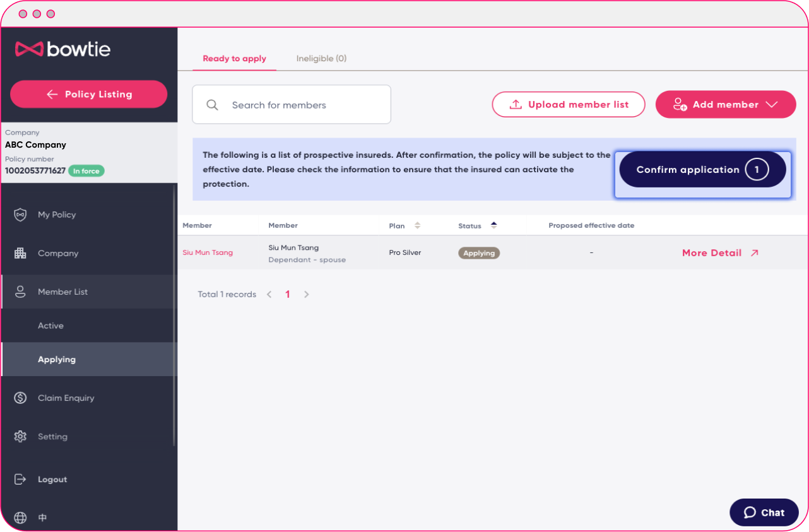Screen dimensions: 809x532
Task: Click the search magnifier icon
Action: 212,105
